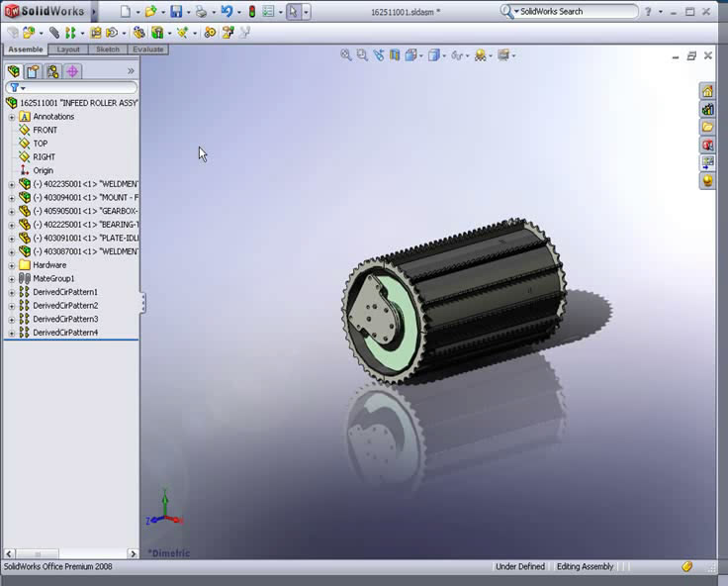Click the Previous View icon
Viewport: 728px width, 586px height.
(379, 54)
